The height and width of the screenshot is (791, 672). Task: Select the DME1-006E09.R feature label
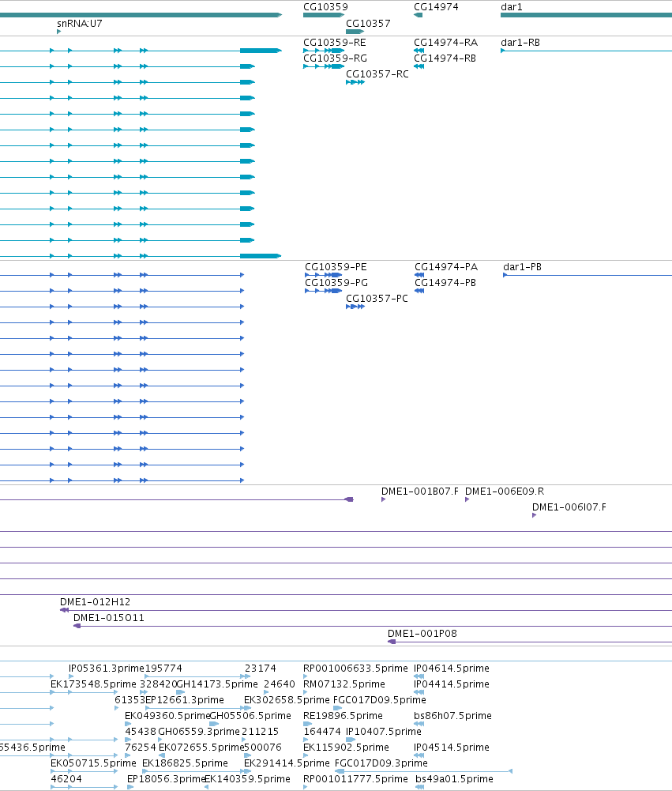[x=505, y=492]
